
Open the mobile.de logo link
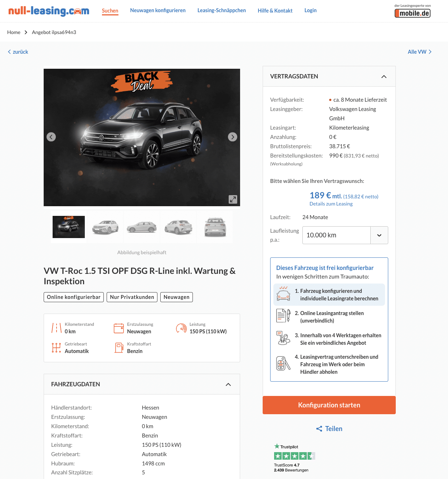[413, 13]
